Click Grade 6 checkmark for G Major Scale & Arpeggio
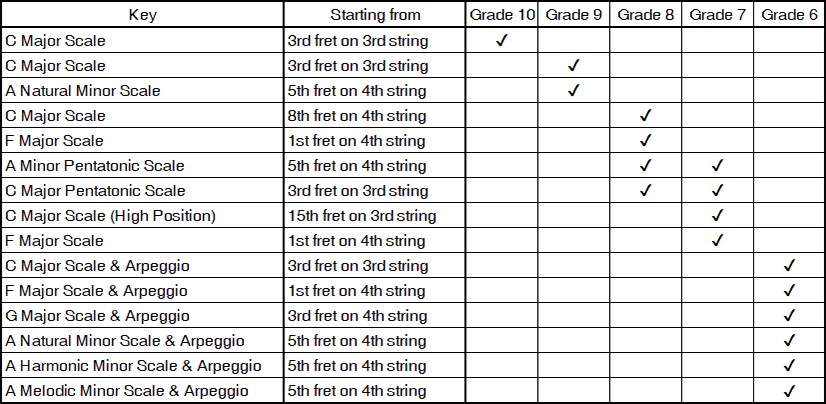Viewport: 826px width, 404px height. pos(789,316)
